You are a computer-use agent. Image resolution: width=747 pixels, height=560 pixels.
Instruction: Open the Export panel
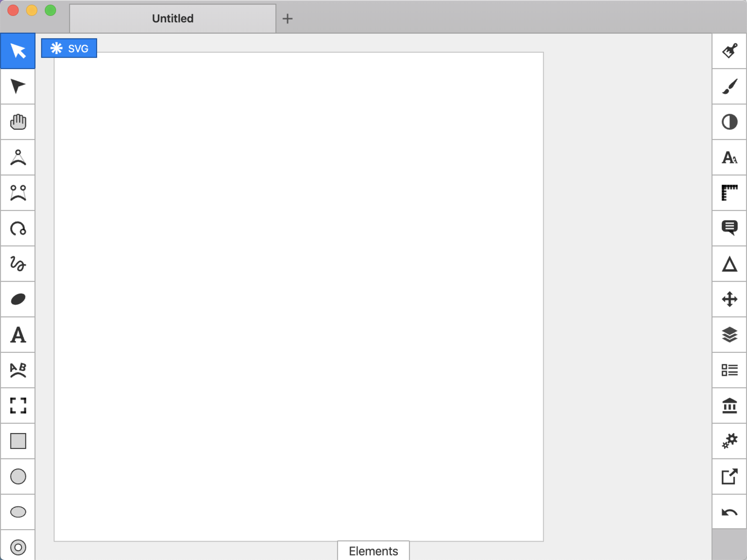pos(729,476)
